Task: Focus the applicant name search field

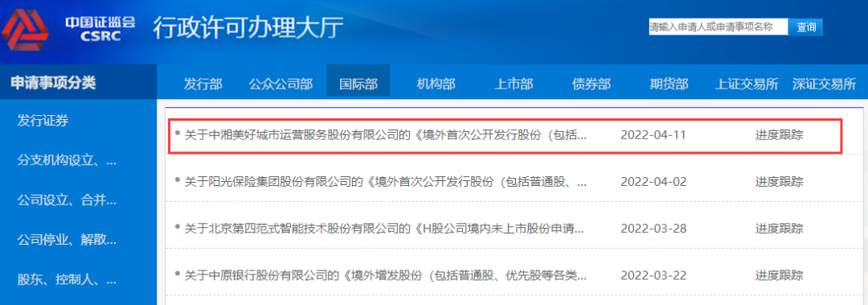Action: tap(718, 27)
